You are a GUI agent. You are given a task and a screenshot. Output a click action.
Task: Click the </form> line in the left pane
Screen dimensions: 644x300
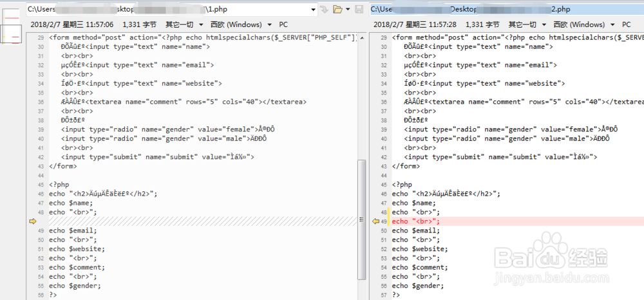[63, 166]
